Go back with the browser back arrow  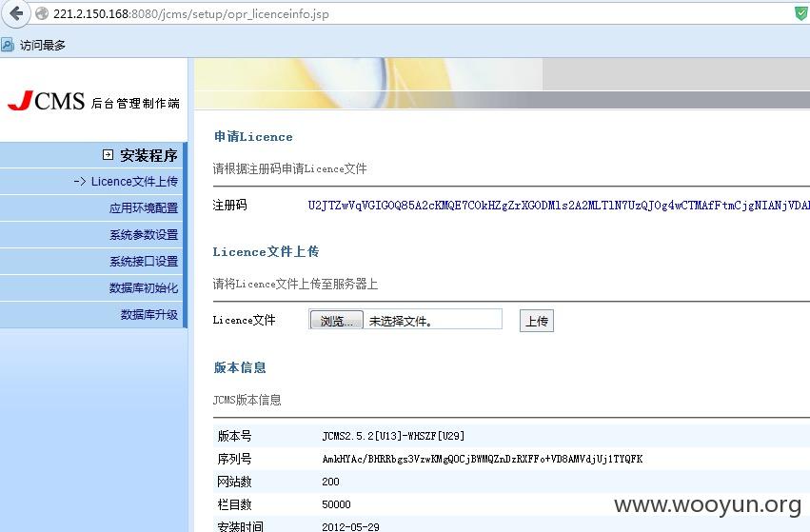[x=15, y=13]
